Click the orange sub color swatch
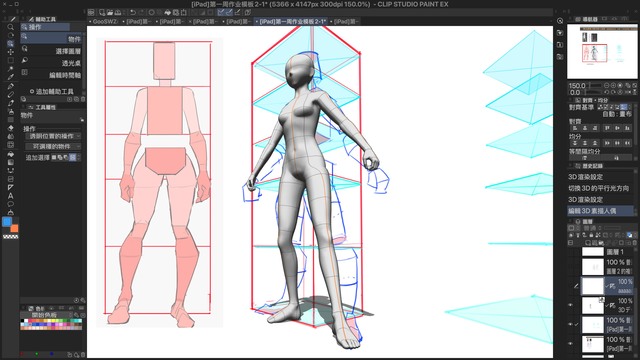640x360 pixels. tap(14, 228)
